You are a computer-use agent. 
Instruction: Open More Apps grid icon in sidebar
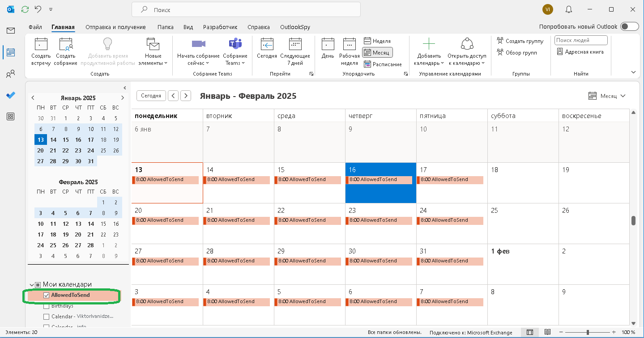tap(11, 117)
